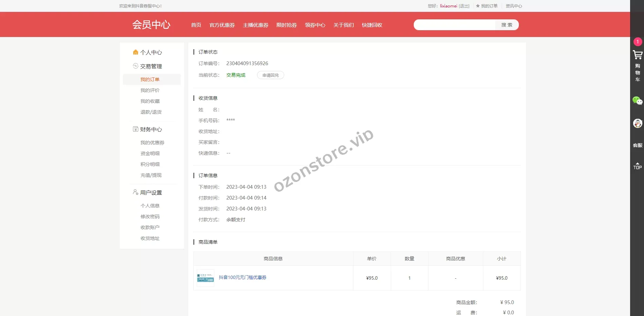Viewport: 644px width, 316px height.
Task: Click the 申请回兑 button
Action: (x=270, y=75)
